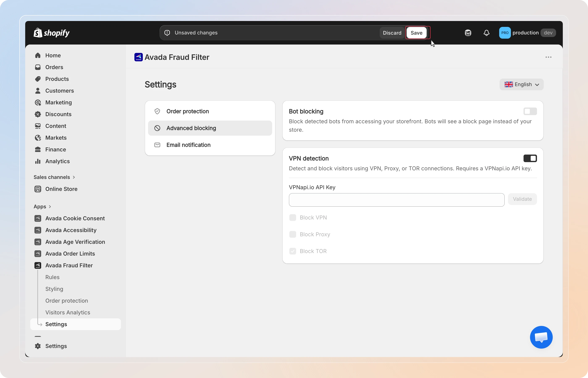Click the Finance bank icon
The height and width of the screenshot is (378, 588).
38,150
